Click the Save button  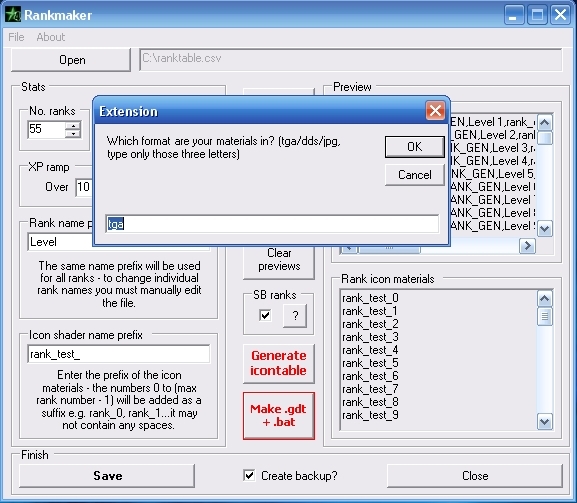107,476
